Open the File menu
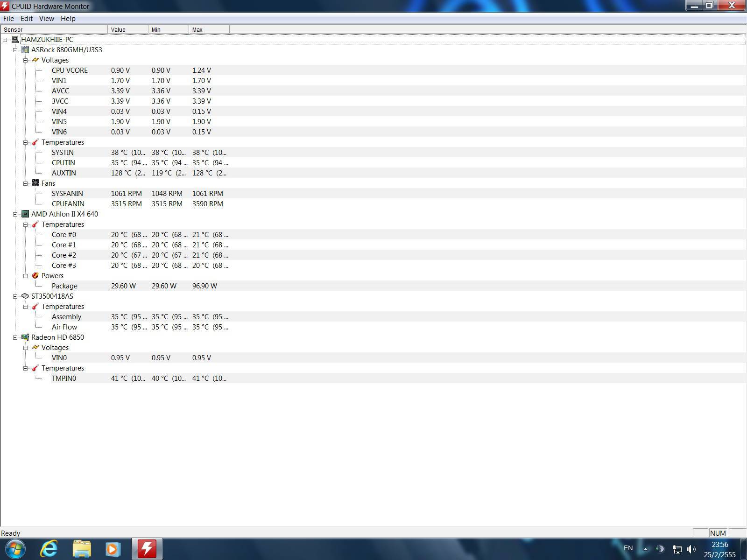747x560 pixels. 8,19
